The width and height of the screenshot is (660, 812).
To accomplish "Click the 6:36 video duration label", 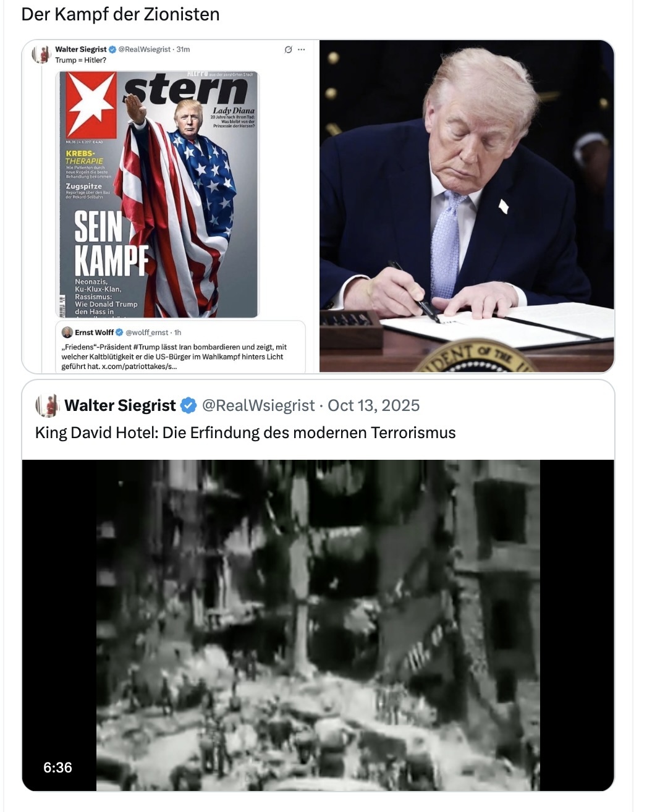I will pyautogui.click(x=57, y=768).
